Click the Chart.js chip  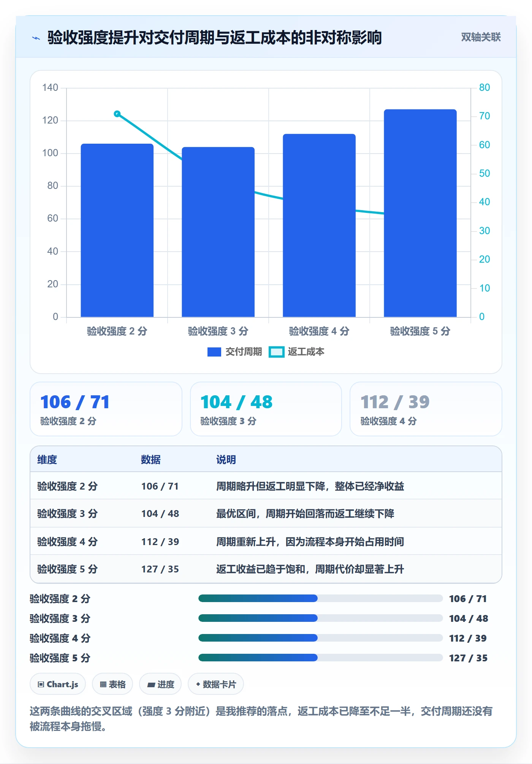(x=58, y=684)
